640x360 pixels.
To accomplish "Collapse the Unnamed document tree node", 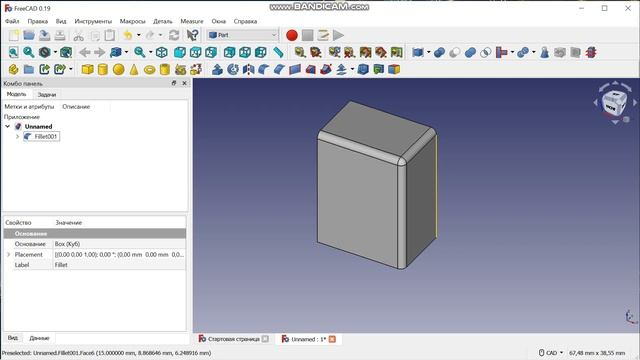I will [x=8, y=127].
